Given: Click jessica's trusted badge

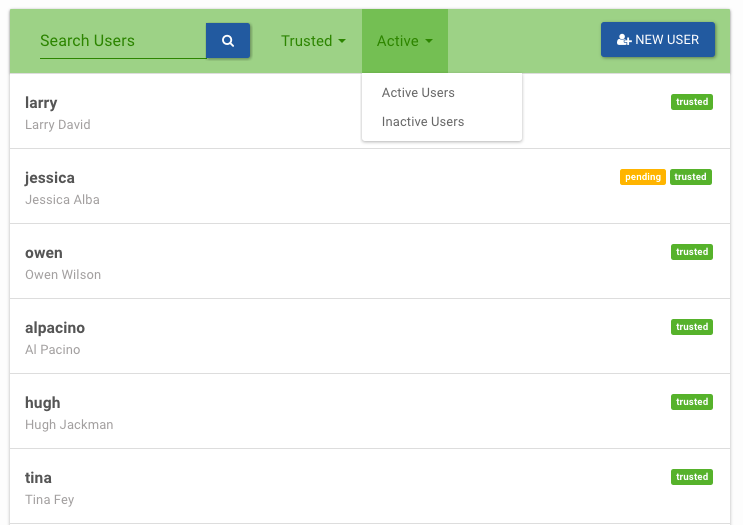Looking at the screenshot, I should 690,177.
